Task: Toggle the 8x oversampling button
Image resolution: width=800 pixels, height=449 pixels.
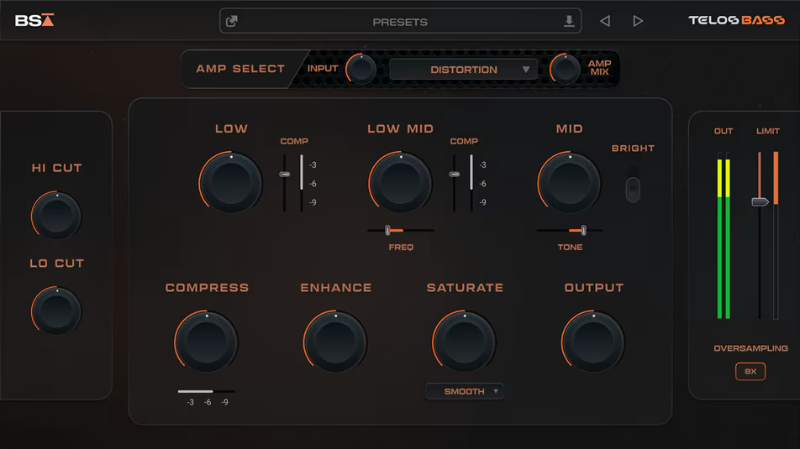Action: 750,371
